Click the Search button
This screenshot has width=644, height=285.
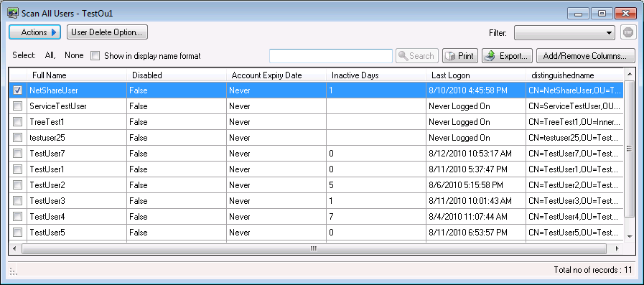click(417, 56)
